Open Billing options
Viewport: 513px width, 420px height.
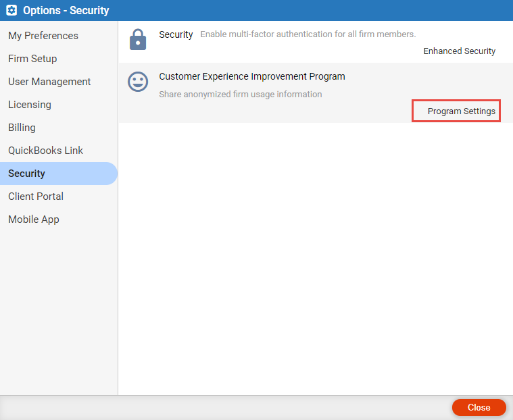click(22, 128)
